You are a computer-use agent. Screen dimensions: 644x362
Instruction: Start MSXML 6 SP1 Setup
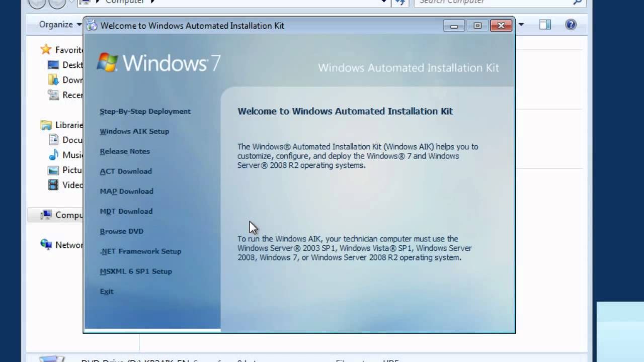136,271
